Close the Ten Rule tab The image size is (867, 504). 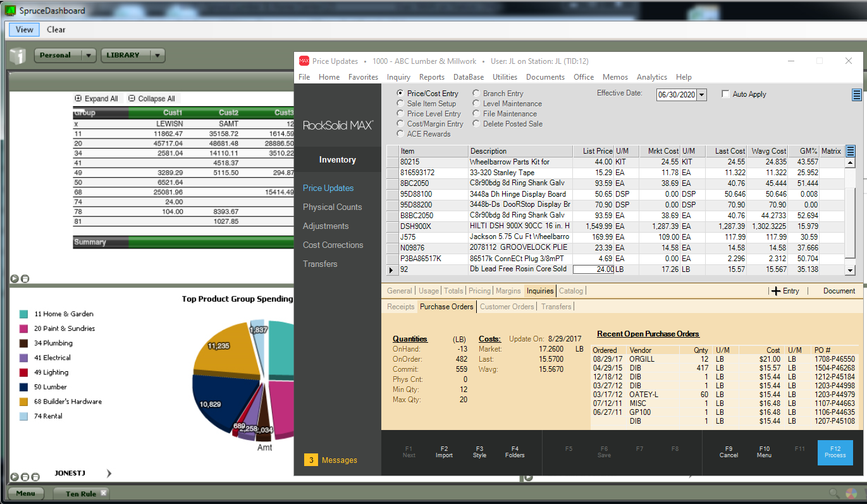104,493
